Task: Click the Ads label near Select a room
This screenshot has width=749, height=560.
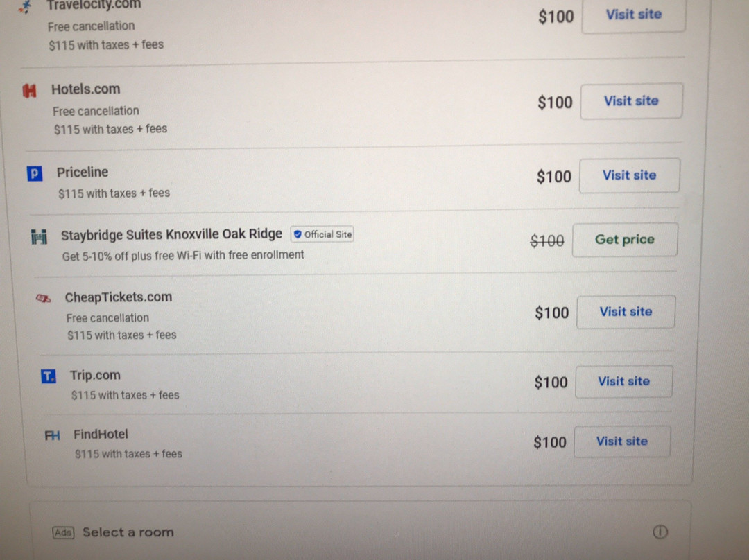Action: pos(63,532)
